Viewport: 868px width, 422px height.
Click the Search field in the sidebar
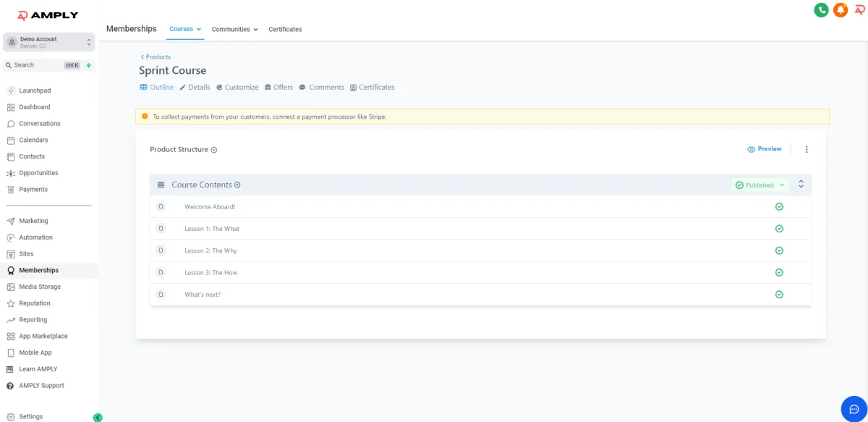(x=43, y=65)
